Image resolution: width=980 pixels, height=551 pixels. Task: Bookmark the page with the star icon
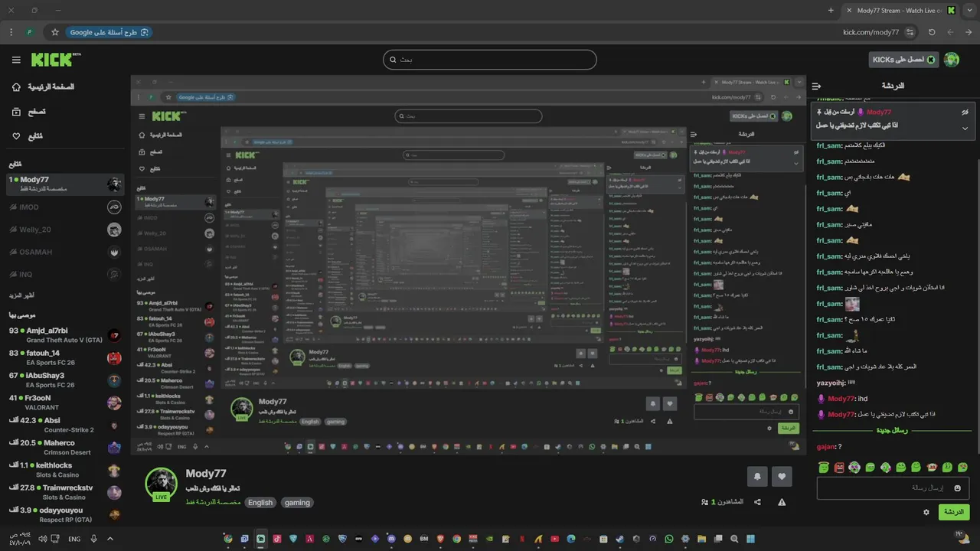55,32
